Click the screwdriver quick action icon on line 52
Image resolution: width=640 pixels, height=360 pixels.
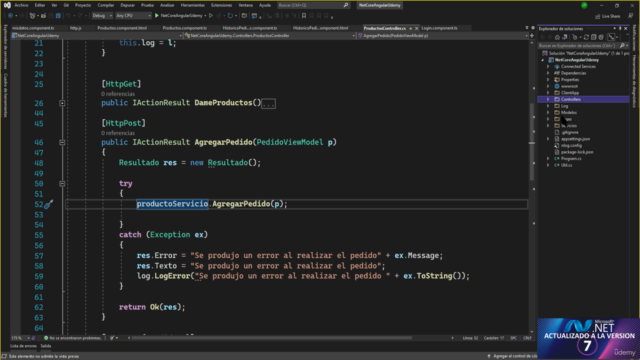coord(49,204)
